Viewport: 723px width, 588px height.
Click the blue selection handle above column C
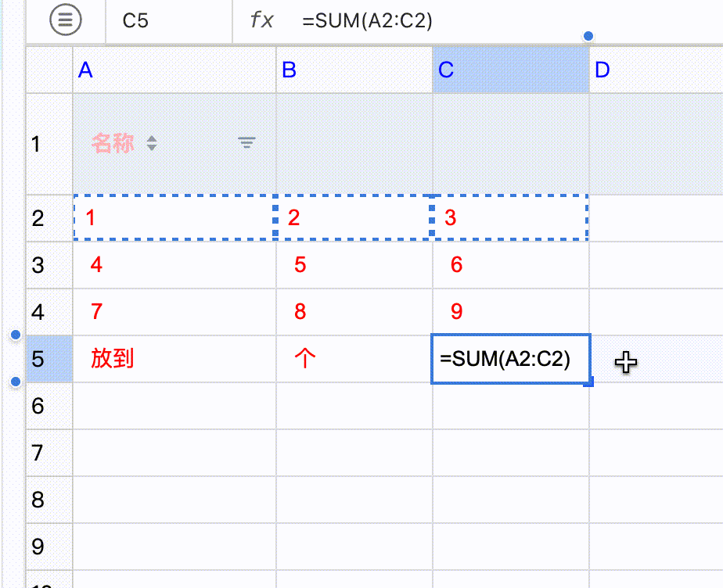tap(588, 36)
